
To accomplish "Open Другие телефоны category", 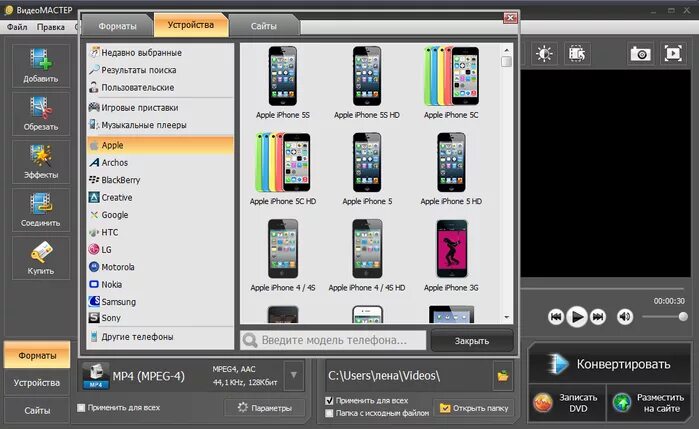I will point(160,337).
